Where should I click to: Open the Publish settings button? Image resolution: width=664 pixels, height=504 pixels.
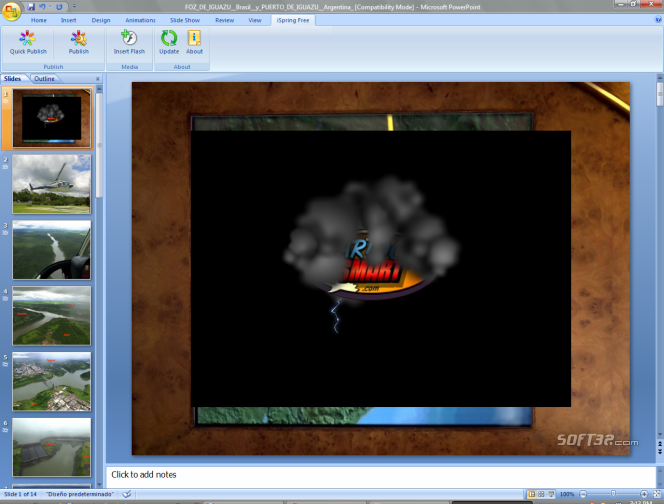pyautogui.click(x=79, y=42)
